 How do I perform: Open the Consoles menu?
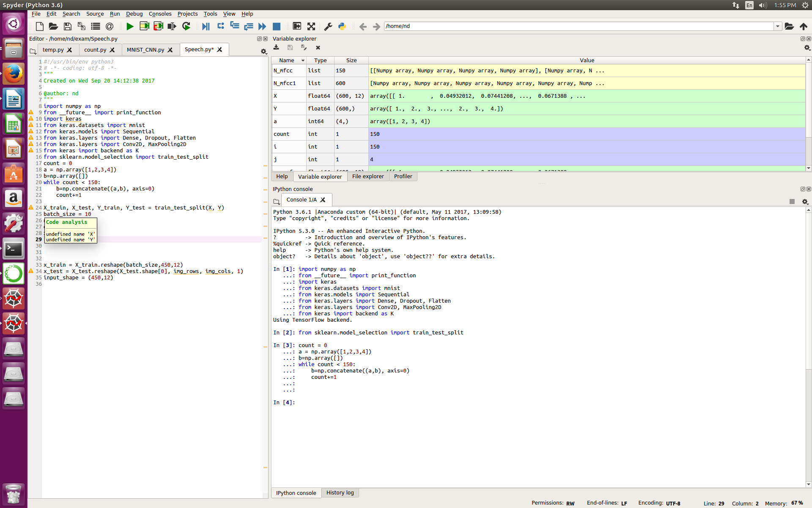160,14
